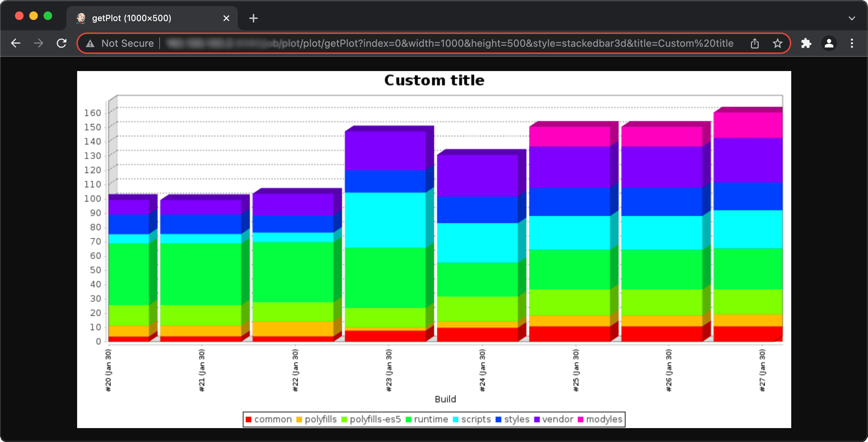
Task: Click the URL in the address bar
Action: click(x=450, y=44)
